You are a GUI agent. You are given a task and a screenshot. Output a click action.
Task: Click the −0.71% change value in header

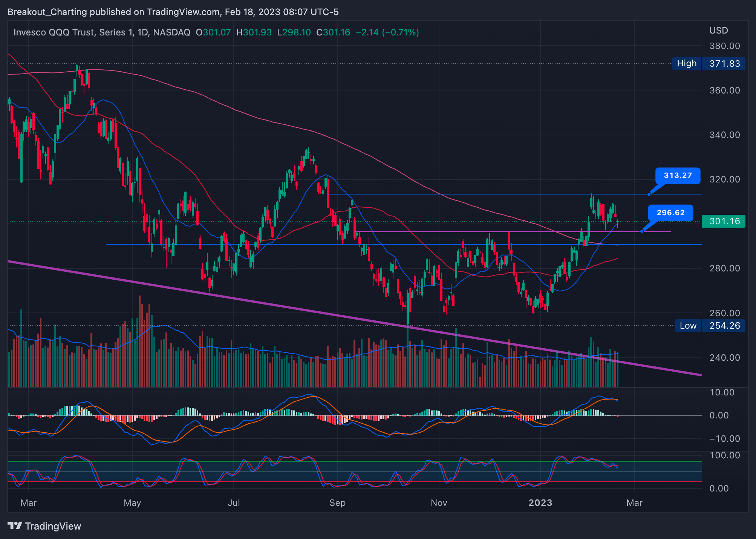[x=401, y=32]
